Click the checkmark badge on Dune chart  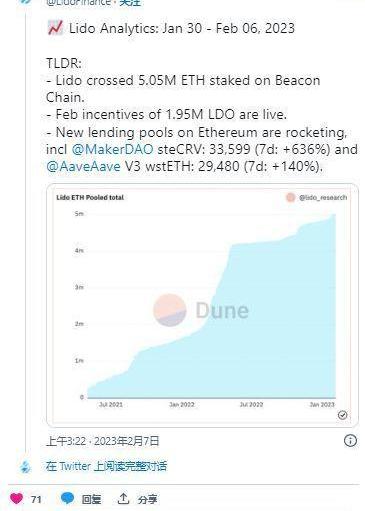(x=342, y=415)
